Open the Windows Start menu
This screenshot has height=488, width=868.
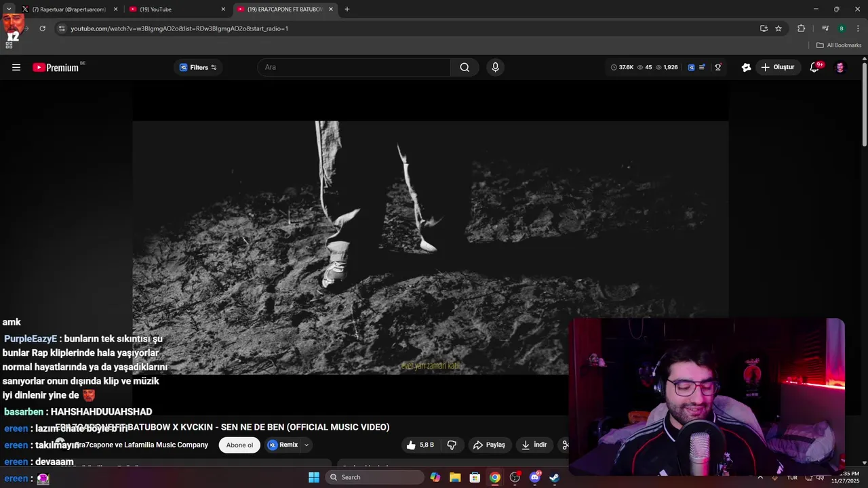(314, 477)
